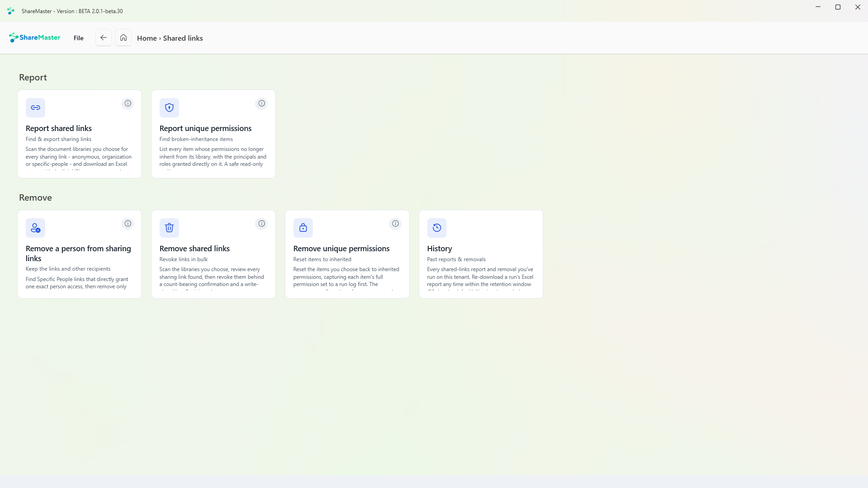This screenshot has width=868, height=488.
Task: Open the History card title
Action: pyautogui.click(x=439, y=249)
